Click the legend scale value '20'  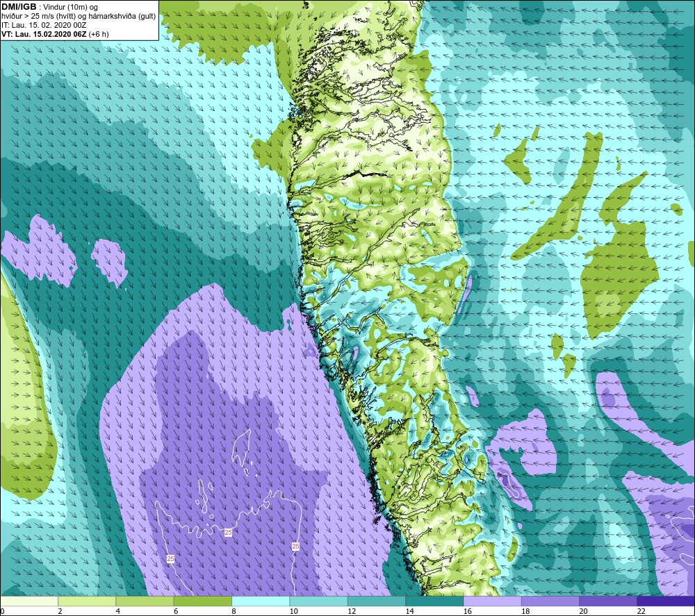pyautogui.click(x=583, y=611)
